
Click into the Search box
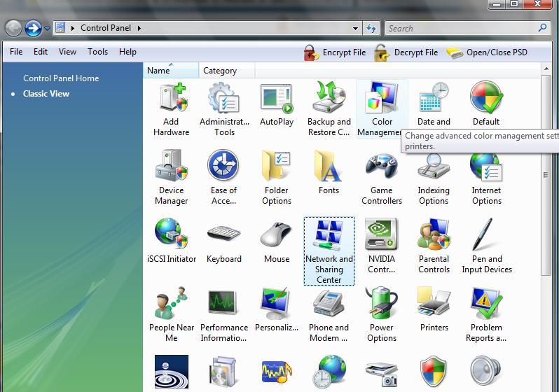pos(462,29)
